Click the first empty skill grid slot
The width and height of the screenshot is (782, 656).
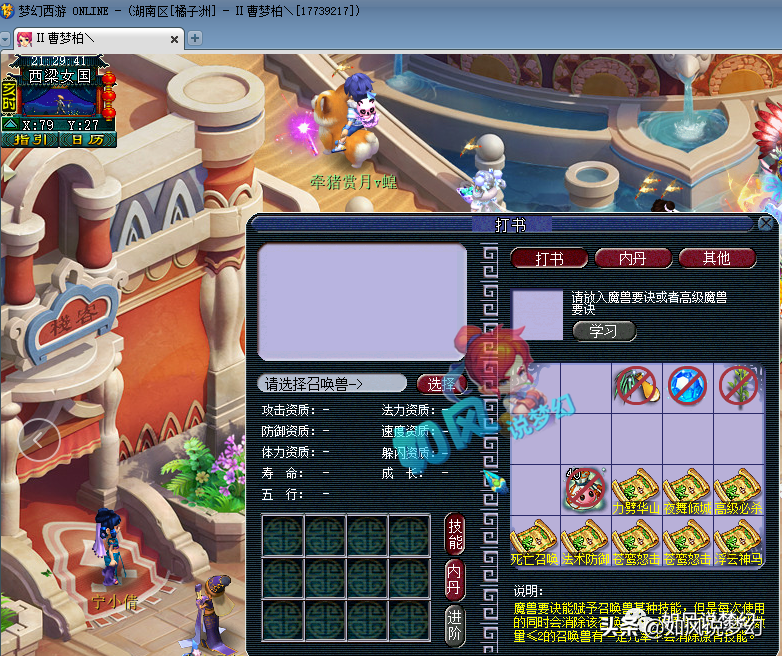click(282, 536)
